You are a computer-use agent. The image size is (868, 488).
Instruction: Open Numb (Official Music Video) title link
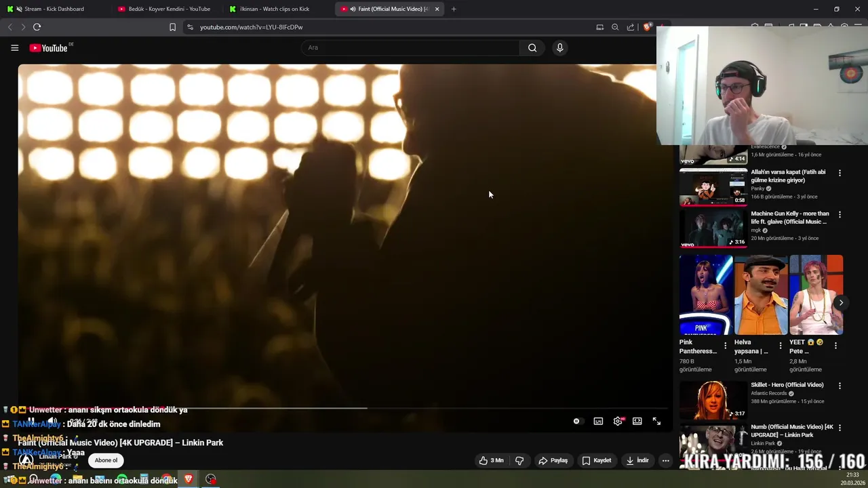tap(791, 431)
